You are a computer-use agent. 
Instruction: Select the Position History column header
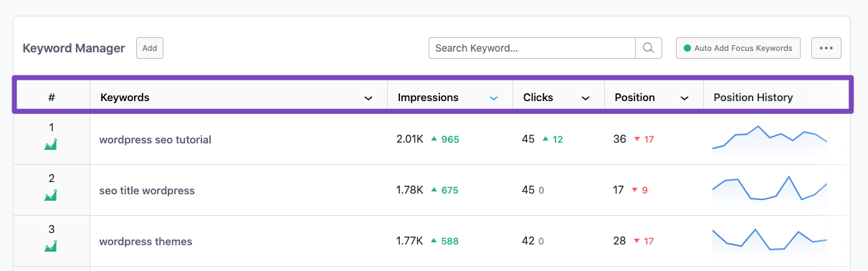753,98
